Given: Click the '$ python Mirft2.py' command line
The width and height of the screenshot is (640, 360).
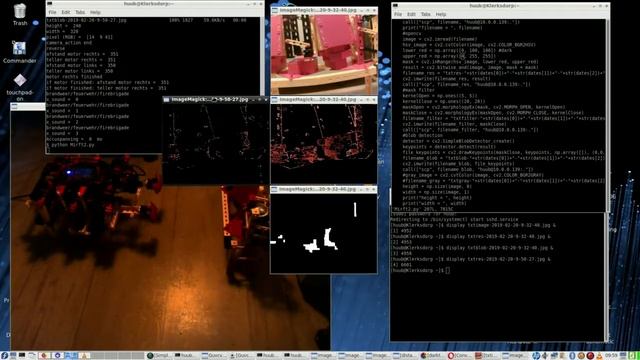Looking at the screenshot, I should click(x=70, y=145).
